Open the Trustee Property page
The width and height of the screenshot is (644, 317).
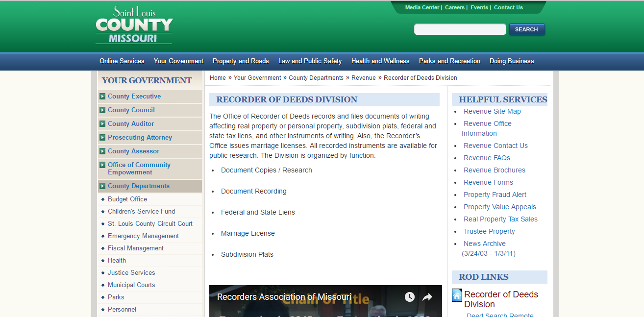(489, 231)
